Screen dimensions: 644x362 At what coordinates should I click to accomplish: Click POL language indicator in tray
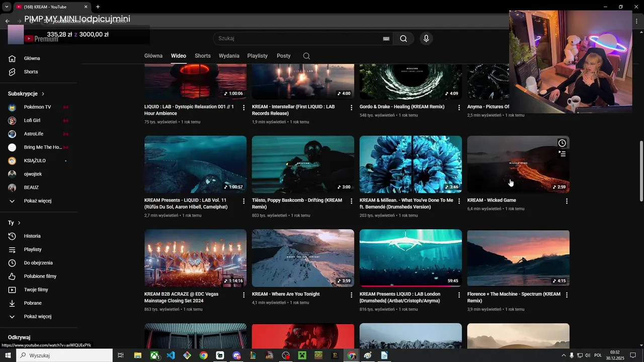[598, 355]
